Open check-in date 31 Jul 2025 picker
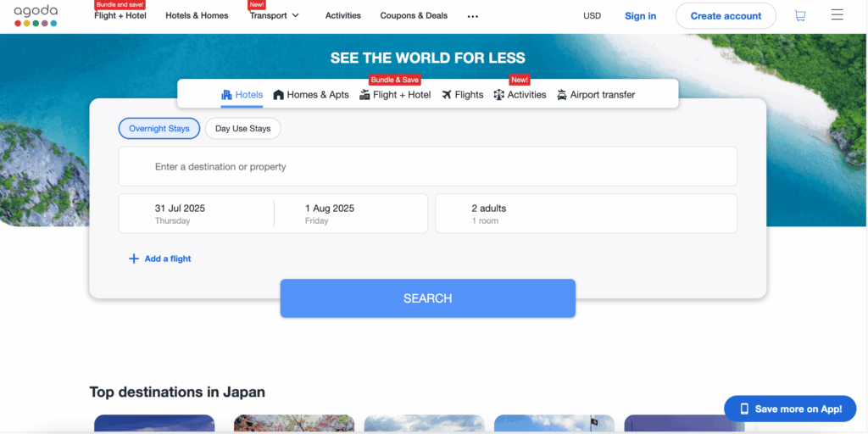The image size is (868, 434). click(x=197, y=214)
